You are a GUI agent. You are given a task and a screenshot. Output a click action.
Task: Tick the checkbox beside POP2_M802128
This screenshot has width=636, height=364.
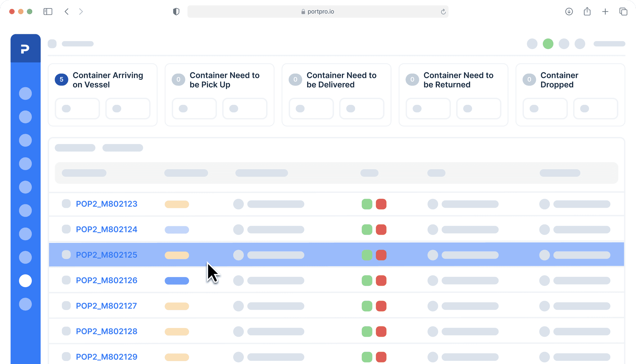point(66,331)
